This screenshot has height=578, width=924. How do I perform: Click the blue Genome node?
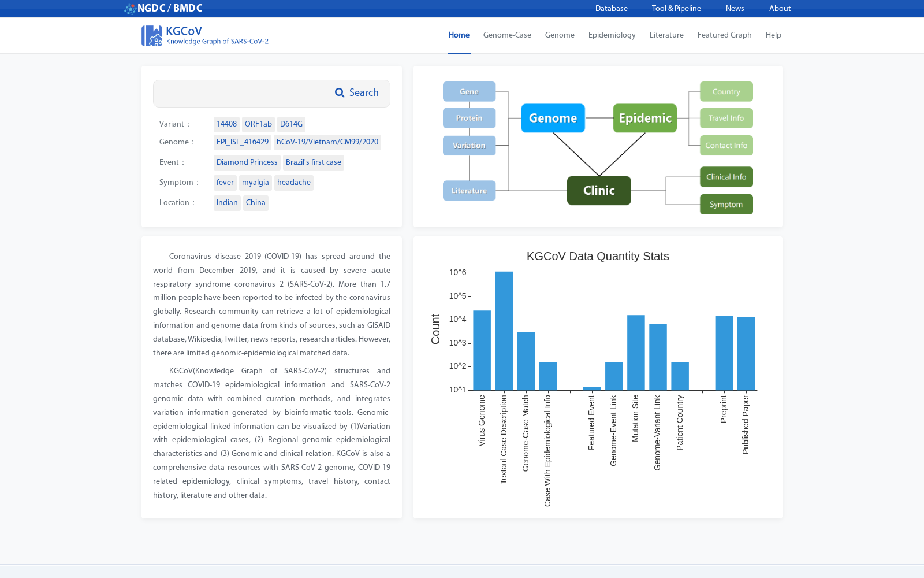pos(553,118)
